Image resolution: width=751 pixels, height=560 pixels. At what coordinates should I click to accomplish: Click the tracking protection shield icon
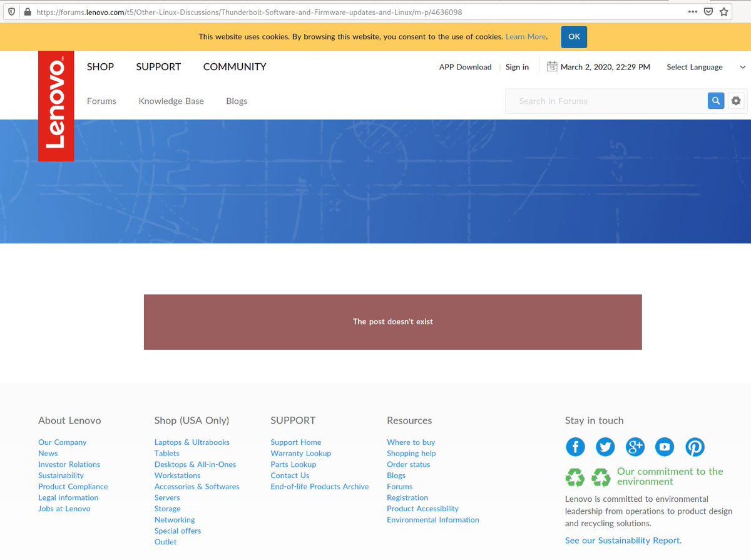click(x=13, y=12)
